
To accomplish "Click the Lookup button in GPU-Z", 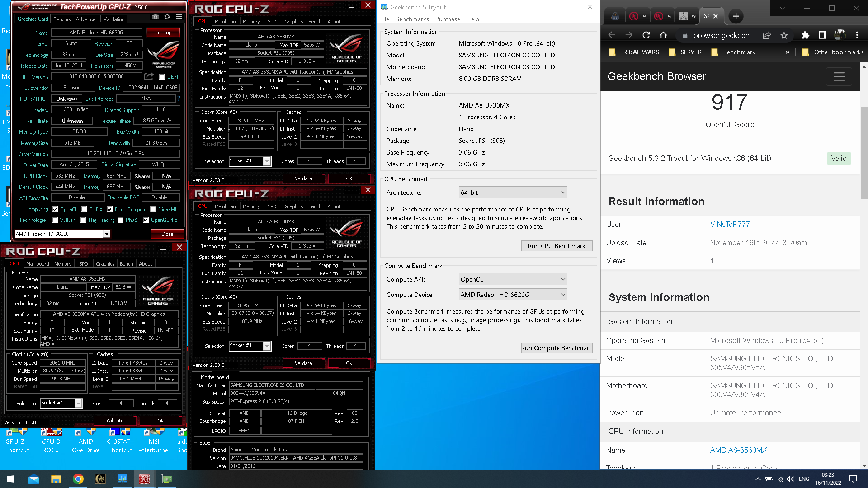I will 163,33.
